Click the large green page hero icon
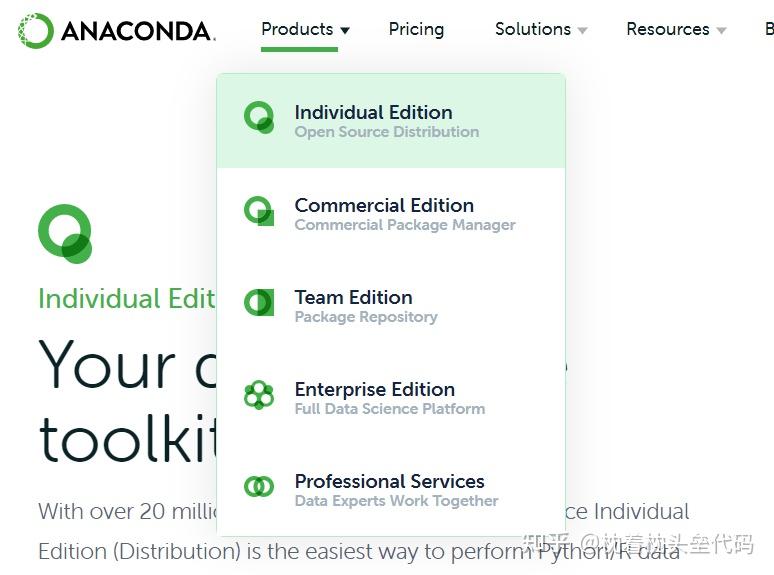The width and height of the screenshot is (774, 575). click(65, 233)
